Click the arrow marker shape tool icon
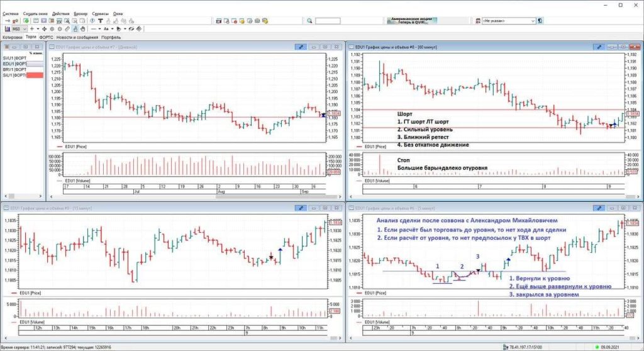Screen dimensions: 644x351 [119, 29]
